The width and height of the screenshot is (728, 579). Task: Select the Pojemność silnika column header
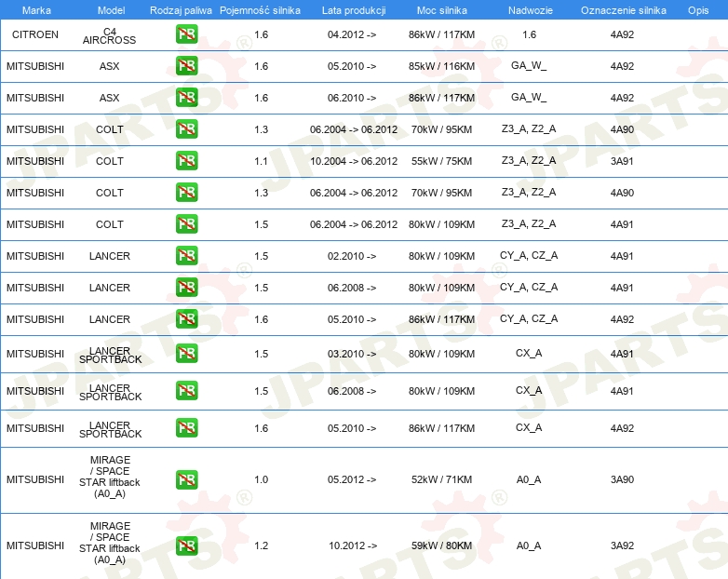(260, 10)
